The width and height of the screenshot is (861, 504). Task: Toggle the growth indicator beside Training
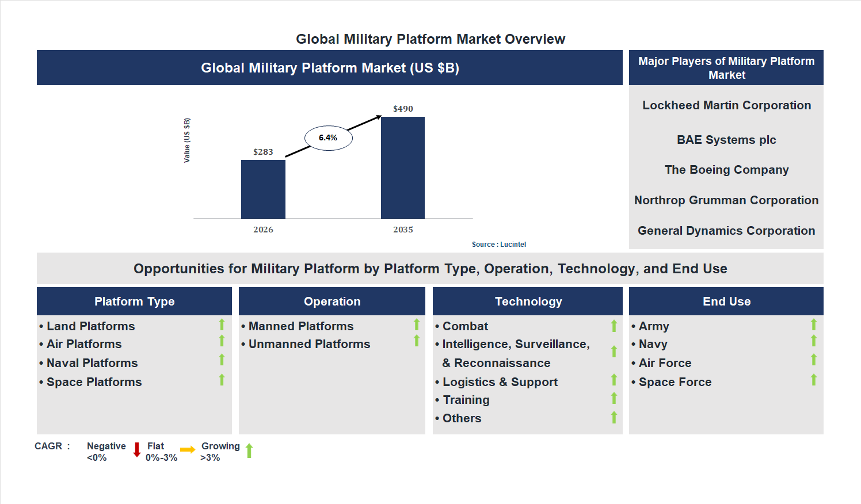[x=613, y=398]
